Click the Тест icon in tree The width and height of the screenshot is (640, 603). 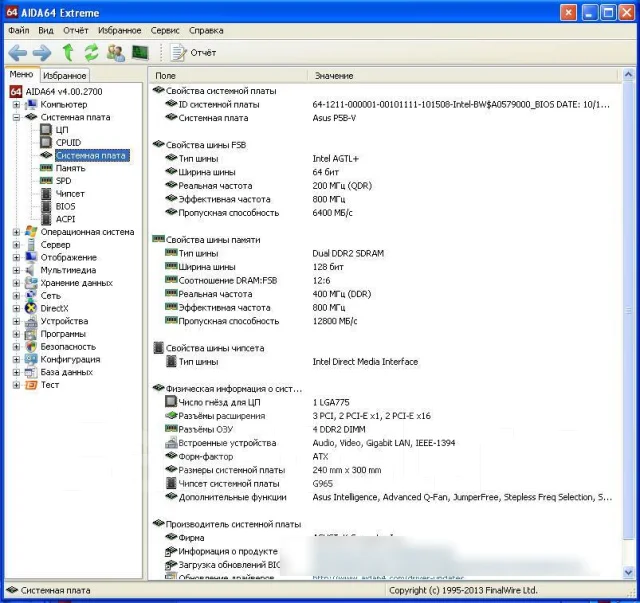(31, 385)
